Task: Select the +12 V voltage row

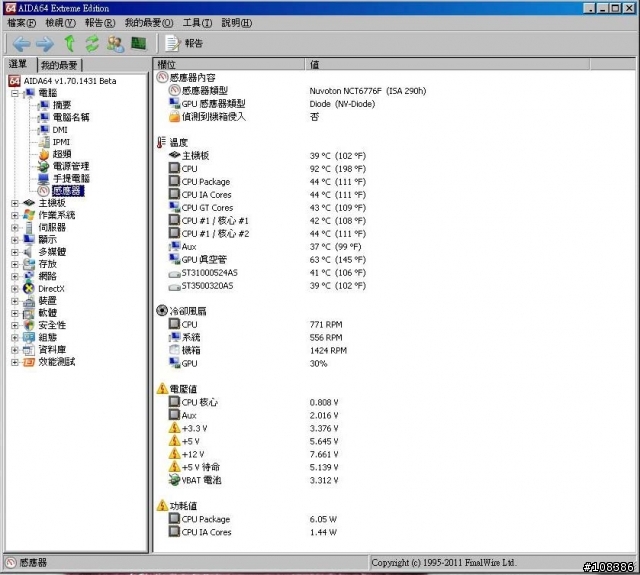Action: click(253, 454)
